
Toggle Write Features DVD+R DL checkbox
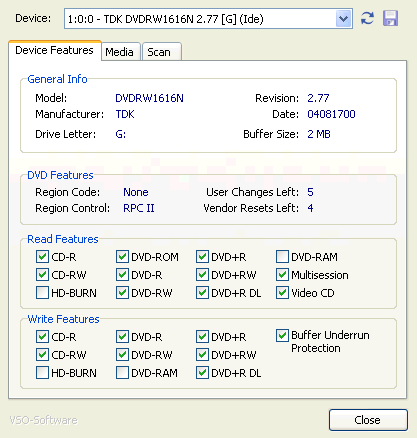[202, 373]
